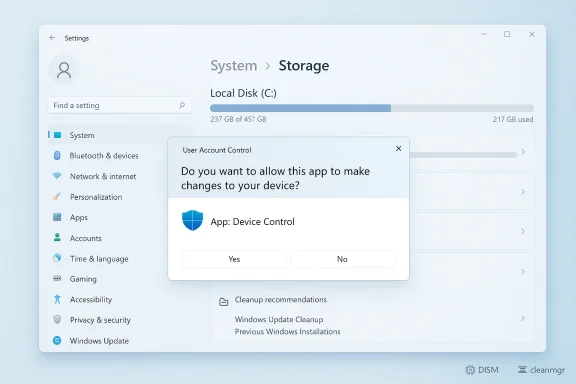Expand the first storage category chevron
Image resolution: width=576 pixels, height=384 pixels.
(x=523, y=152)
